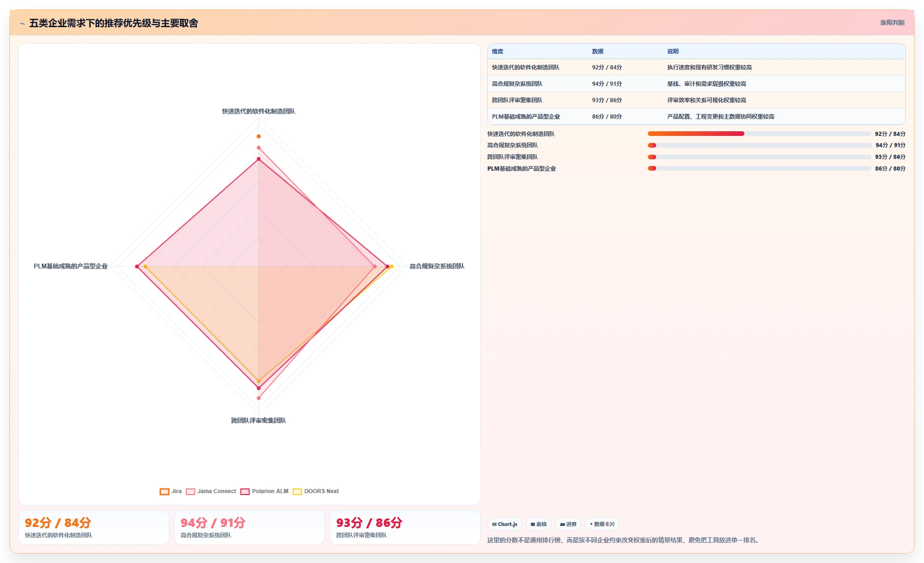Click the 进度 chip
This screenshot has height=563, width=924.
pyautogui.click(x=568, y=524)
